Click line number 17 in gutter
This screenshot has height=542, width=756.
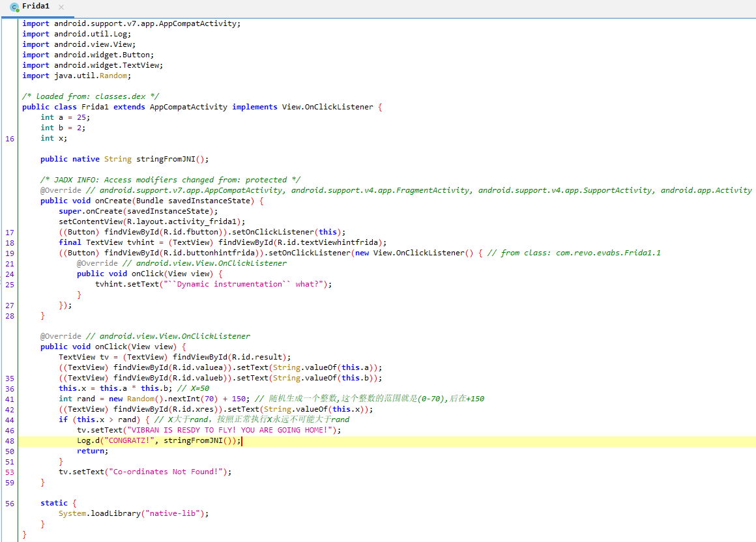(x=10, y=233)
